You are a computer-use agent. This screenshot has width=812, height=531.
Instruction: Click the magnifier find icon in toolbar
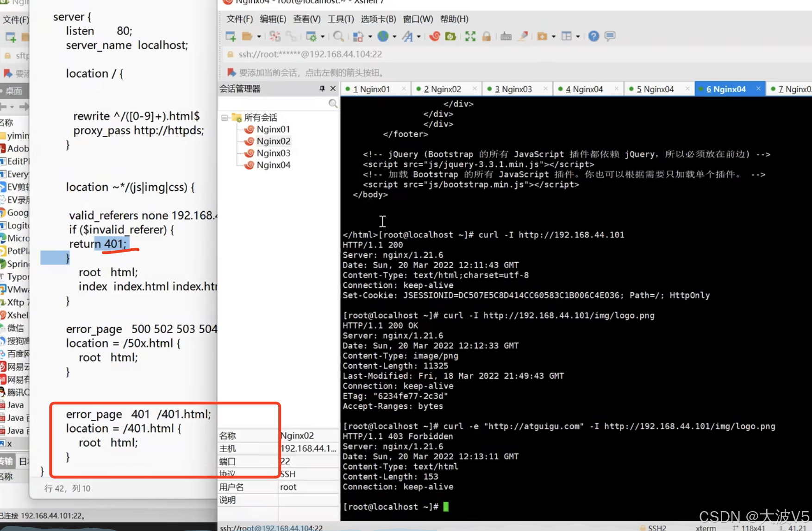(x=338, y=36)
